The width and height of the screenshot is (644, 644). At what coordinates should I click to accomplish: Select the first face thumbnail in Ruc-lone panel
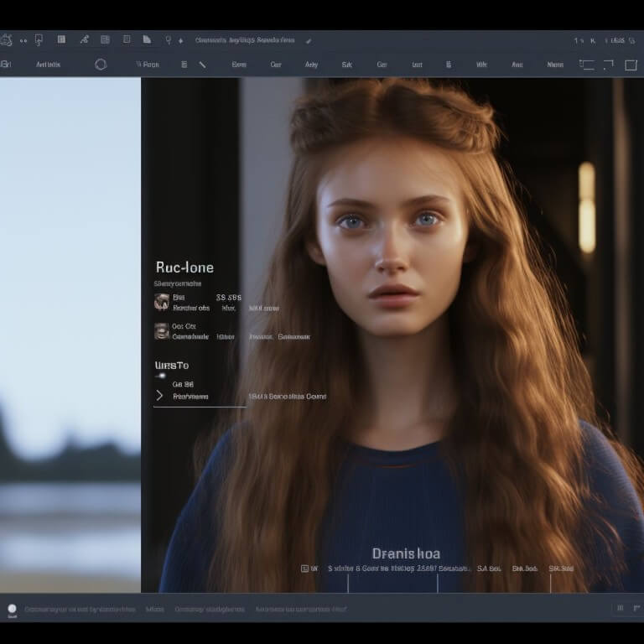point(162,302)
